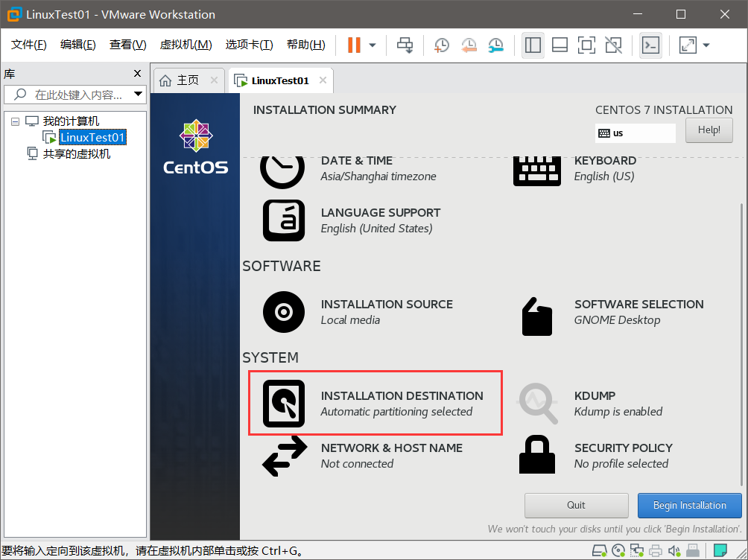Image resolution: width=748 pixels, height=560 pixels.
Task: Open Date & Time clock icon
Action: tap(282, 172)
